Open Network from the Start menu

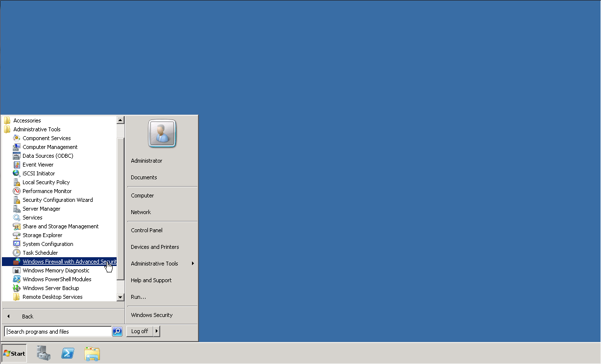[141, 212]
